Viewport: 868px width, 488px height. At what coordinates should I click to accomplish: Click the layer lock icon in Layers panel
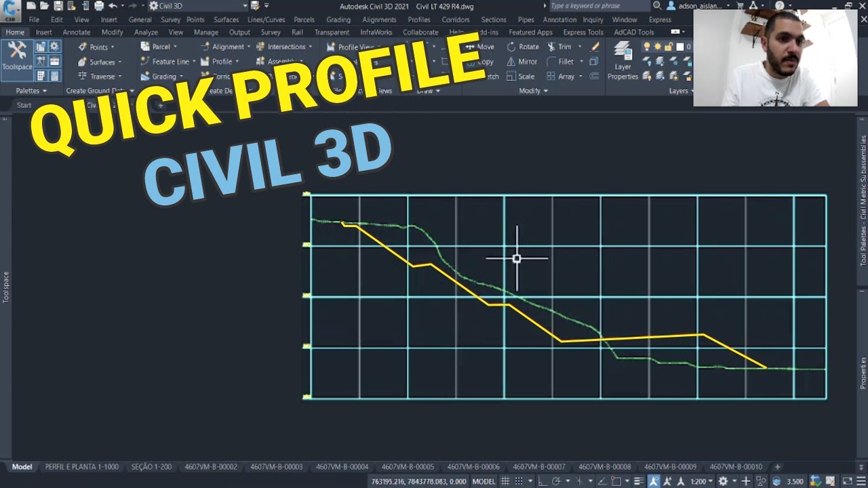[668, 47]
